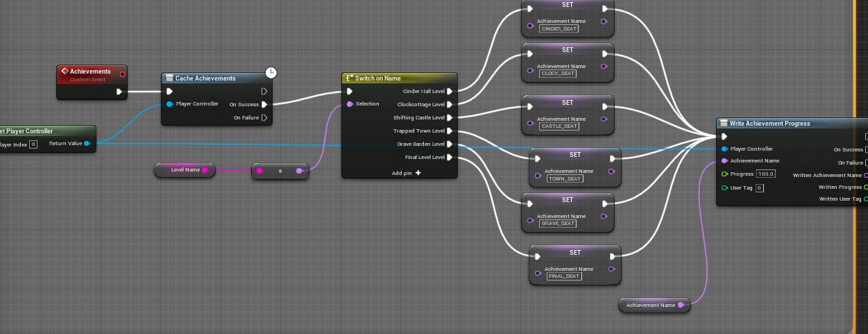This screenshot has width=868, height=334.
Task: Click the User Tag value field
Action: pyautogui.click(x=759, y=188)
